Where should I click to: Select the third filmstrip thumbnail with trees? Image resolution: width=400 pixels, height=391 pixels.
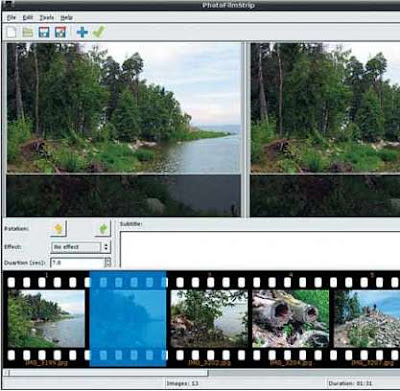pos(209,319)
